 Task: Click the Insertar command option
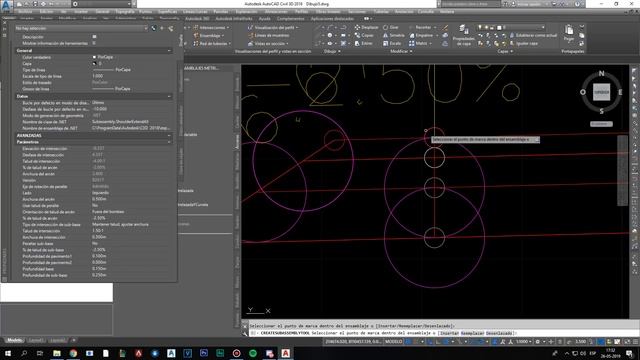click(449, 333)
